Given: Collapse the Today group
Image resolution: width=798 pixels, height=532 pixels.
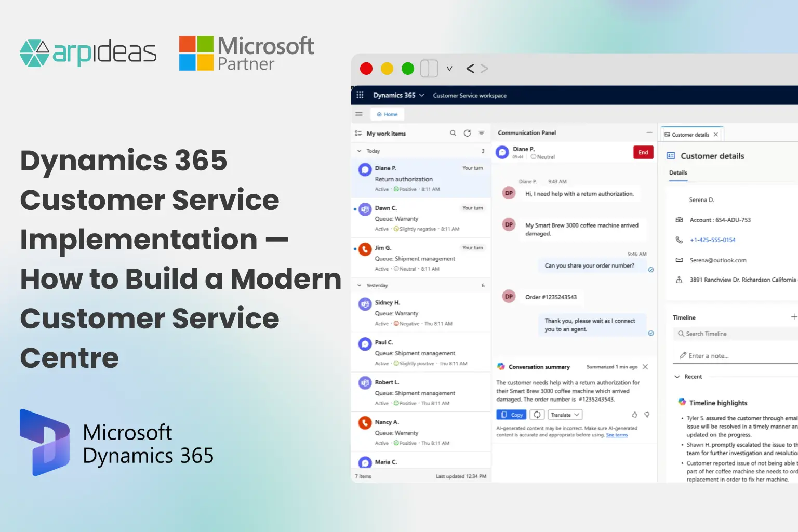Looking at the screenshot, I should pyautogui.click(x=359, y=151).
